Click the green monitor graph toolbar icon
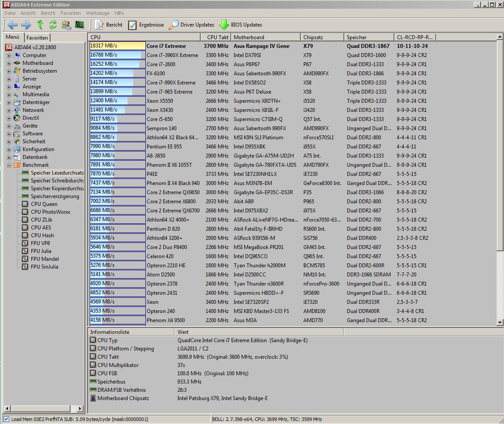The image size is (504, 424). [x=79, y=25]
